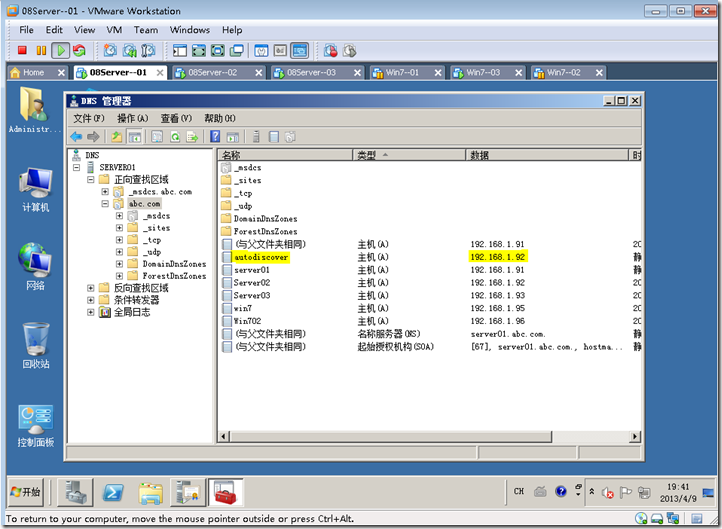Expand the DomainDnsZones tree node
This screenshot has width=722, height=529.
tap(119, 264)
